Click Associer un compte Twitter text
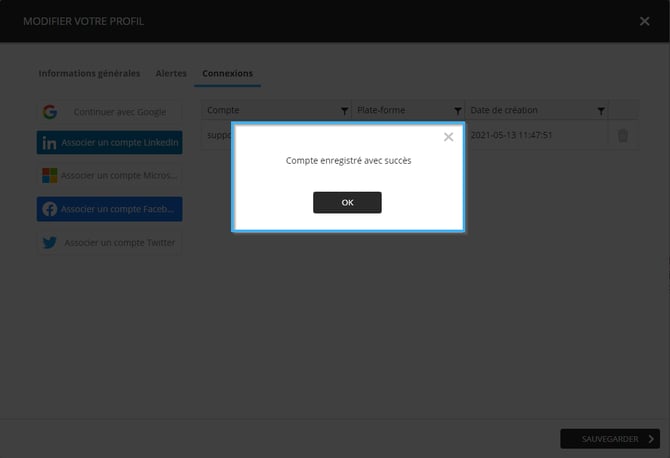This screenshot has width=670, height=458. (119, 242)
